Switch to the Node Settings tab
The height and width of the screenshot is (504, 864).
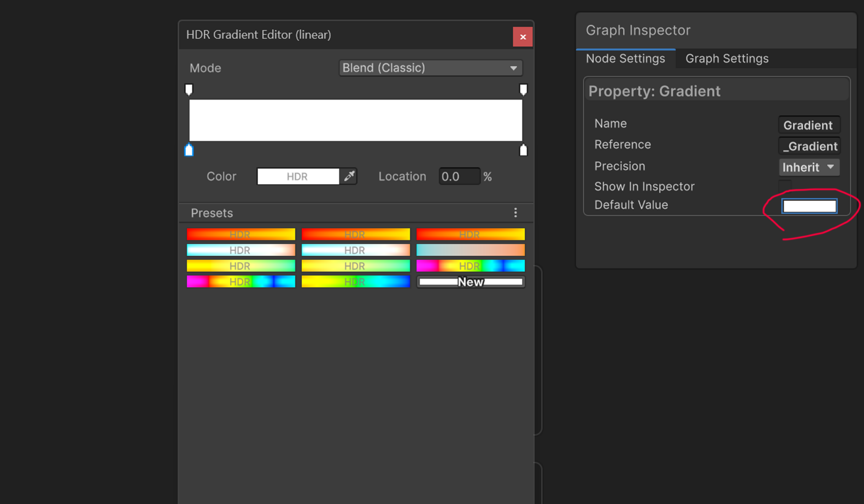(625, 59)
